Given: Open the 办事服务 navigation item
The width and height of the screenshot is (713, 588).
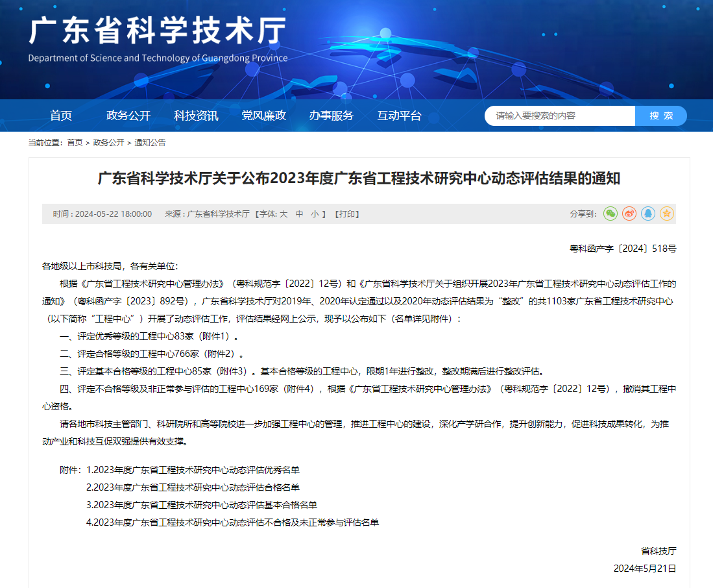Looking at the screenshot, I should [x=331, y=116].
